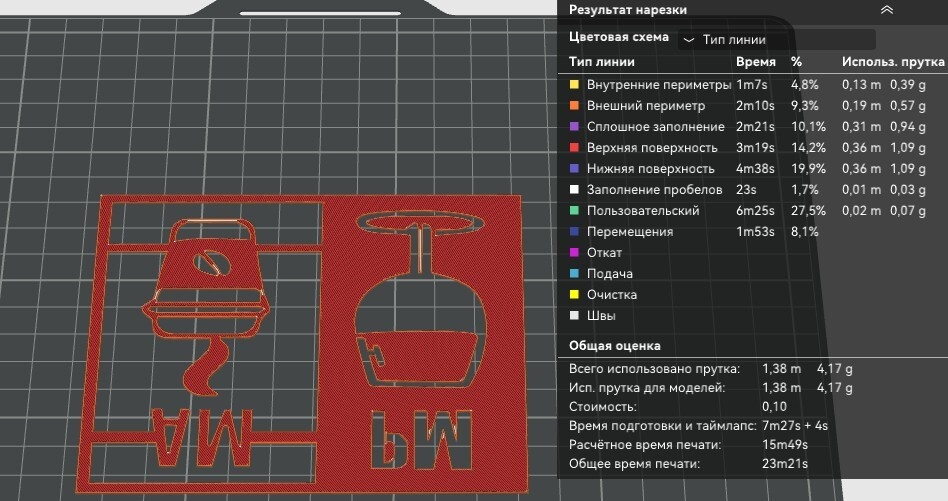Viewport: 948px width, 501px height.
Task: Select the Внешний периметр row label
Action: coord(646,106)
